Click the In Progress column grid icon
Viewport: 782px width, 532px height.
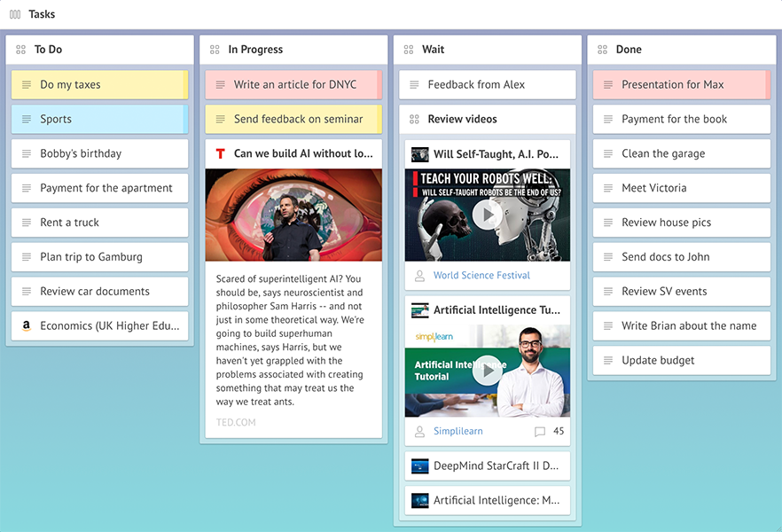click(215, 50)
